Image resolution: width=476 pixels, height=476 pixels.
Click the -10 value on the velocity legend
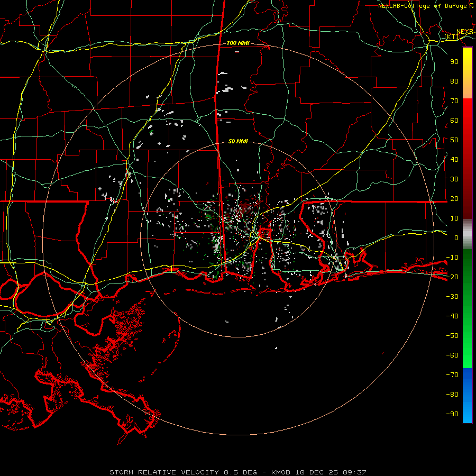coord(452,258)
